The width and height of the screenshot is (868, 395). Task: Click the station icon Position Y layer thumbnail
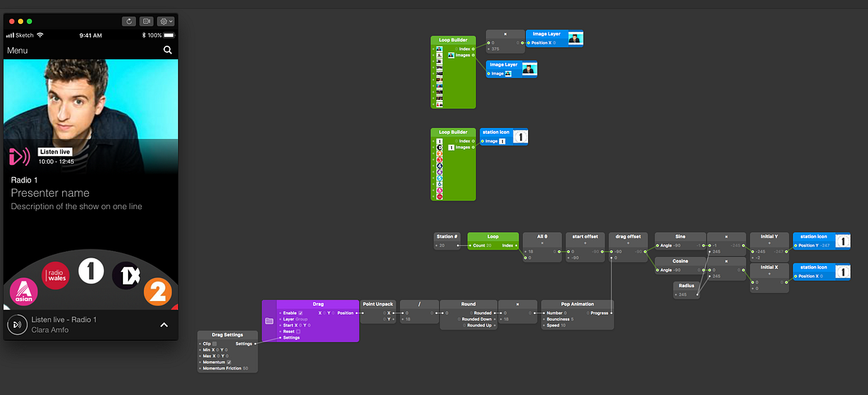(x=843, y=240)
